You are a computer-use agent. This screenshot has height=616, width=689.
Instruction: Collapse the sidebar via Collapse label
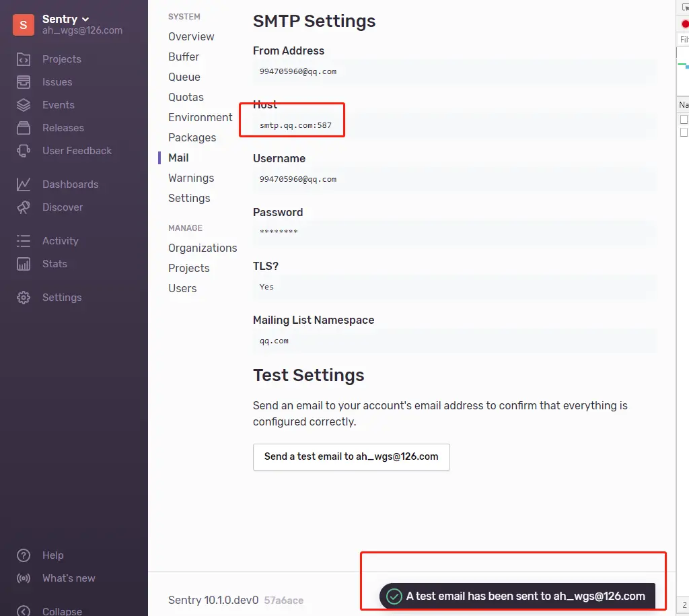pos(62,611)
